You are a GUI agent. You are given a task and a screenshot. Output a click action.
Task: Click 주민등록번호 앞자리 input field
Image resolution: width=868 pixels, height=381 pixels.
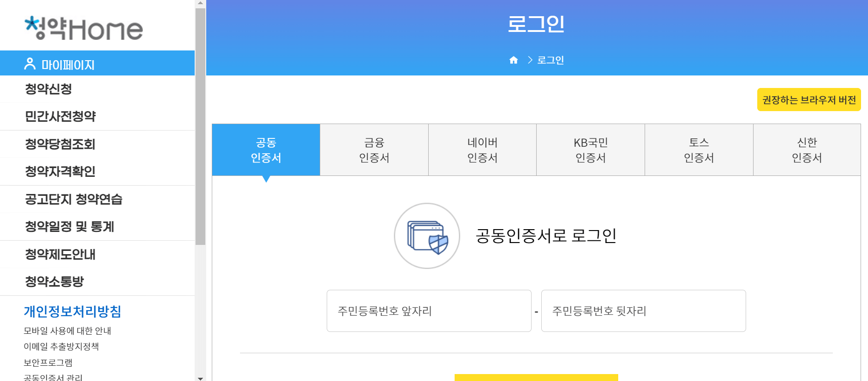[x=429, y=311]
